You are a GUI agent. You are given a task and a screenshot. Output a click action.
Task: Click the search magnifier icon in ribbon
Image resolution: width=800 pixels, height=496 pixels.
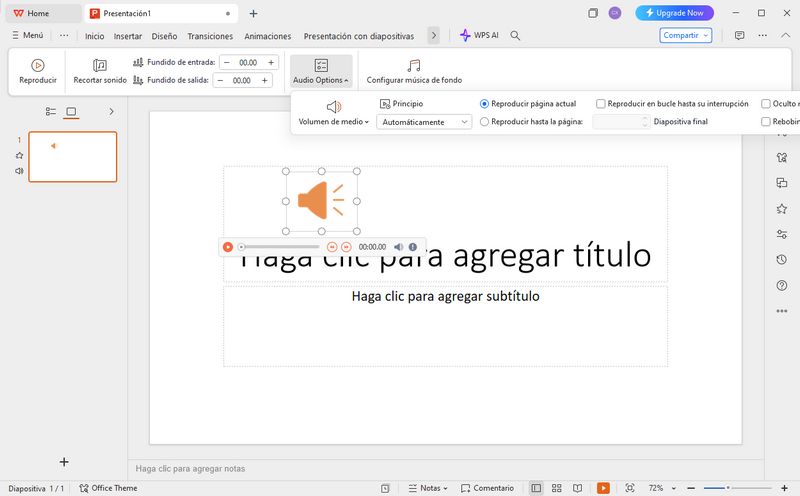click(515, 35)
